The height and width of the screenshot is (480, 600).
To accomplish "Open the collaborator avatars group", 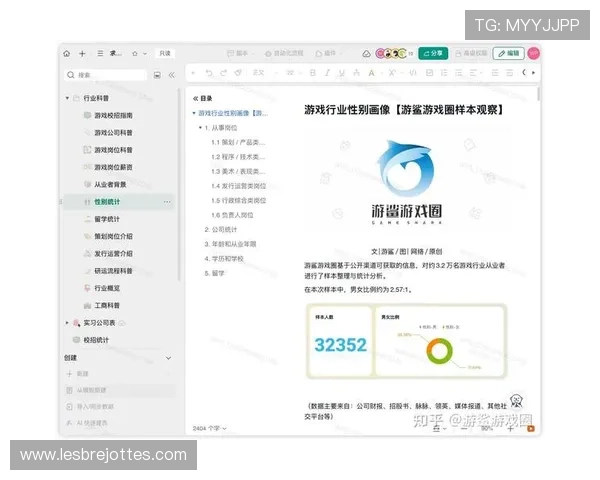I will [392, 53].
